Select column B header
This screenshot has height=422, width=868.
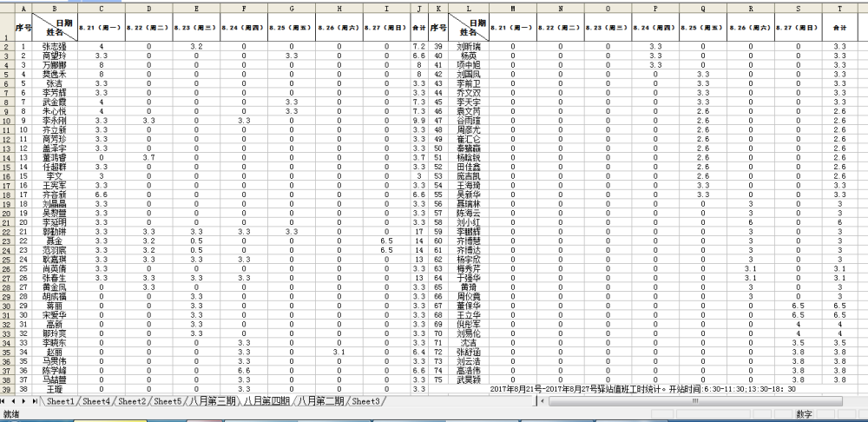tap(55, 9)
